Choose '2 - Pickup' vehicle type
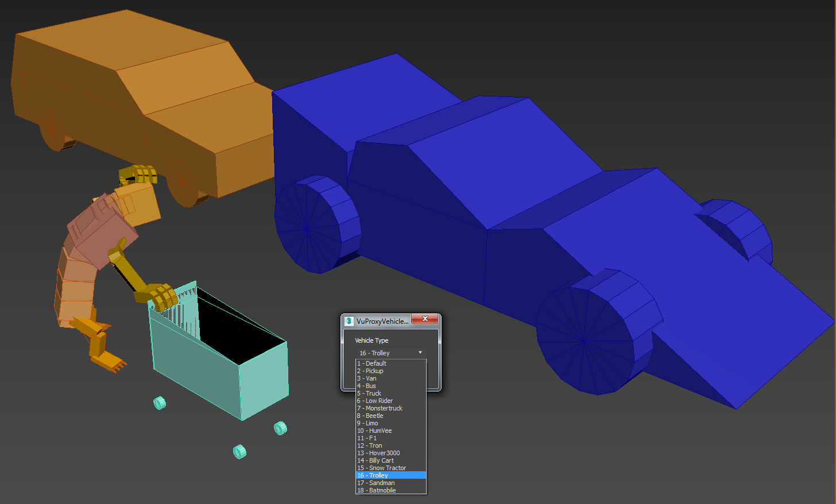Viewport: 836px width, 504px height. pos(370,371)
